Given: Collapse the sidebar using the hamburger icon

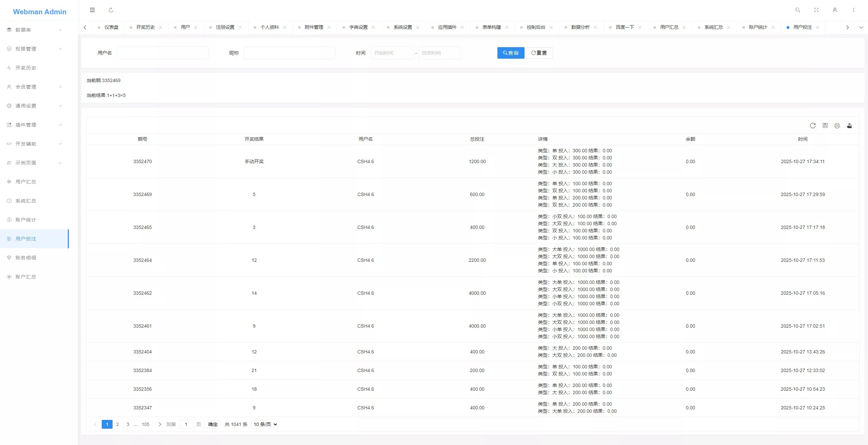Looking at the screenshot, I should point(92,10).
